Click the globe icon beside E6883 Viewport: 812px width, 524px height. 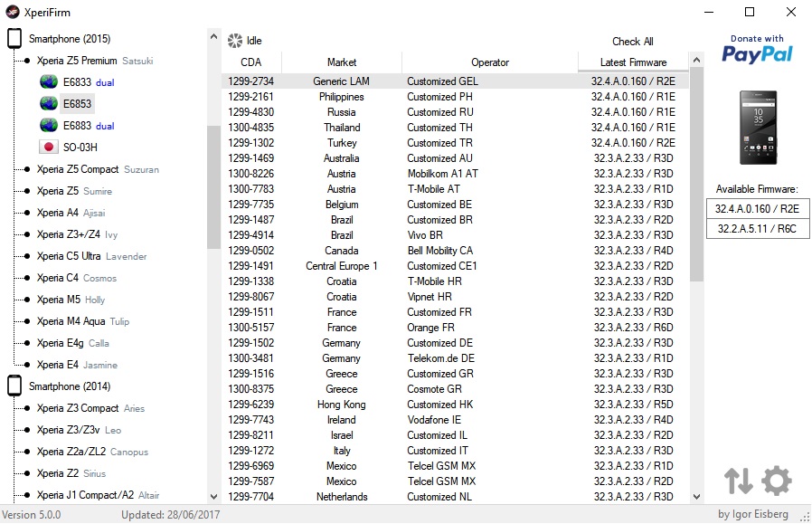[49, 126]
